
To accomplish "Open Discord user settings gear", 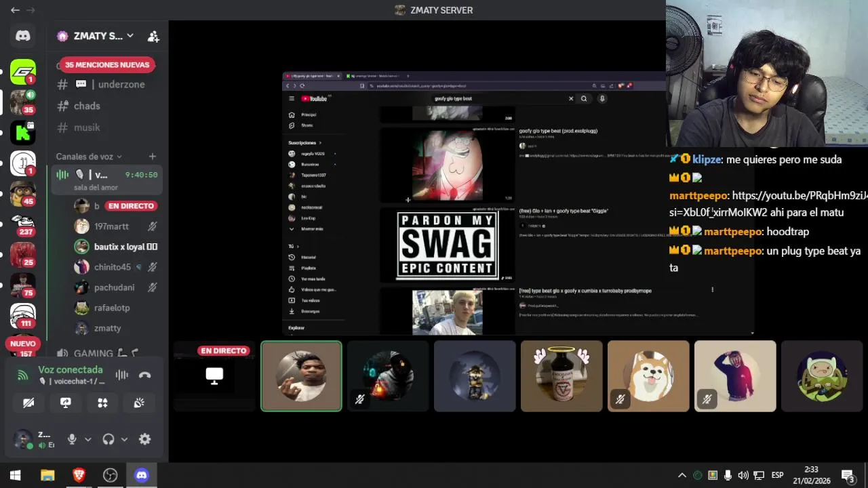I will (x=144, y=439).
